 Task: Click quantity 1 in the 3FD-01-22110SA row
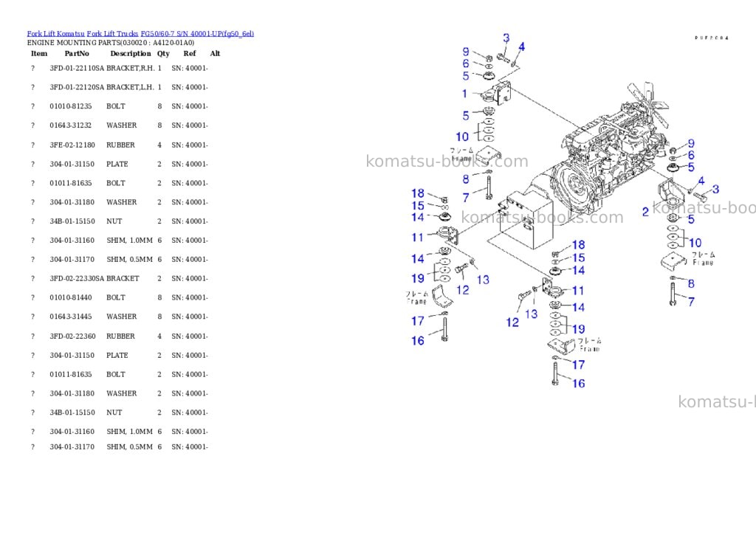159,69
